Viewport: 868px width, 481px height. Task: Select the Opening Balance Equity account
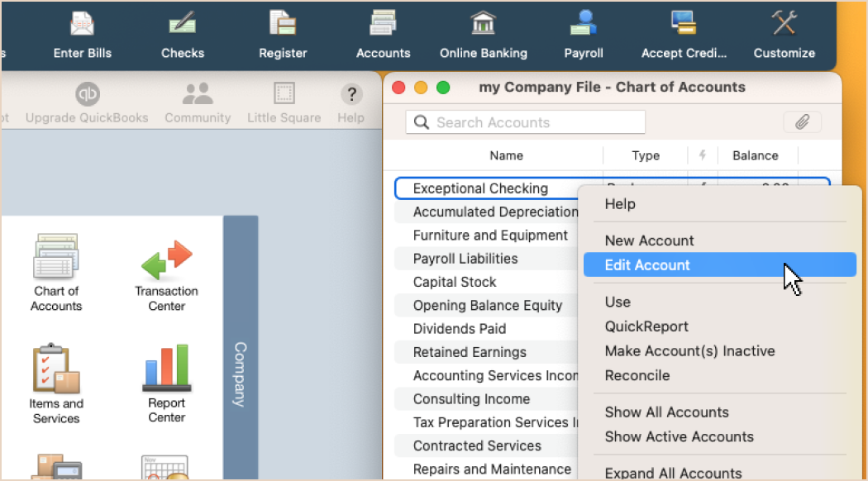coord(486,306)
